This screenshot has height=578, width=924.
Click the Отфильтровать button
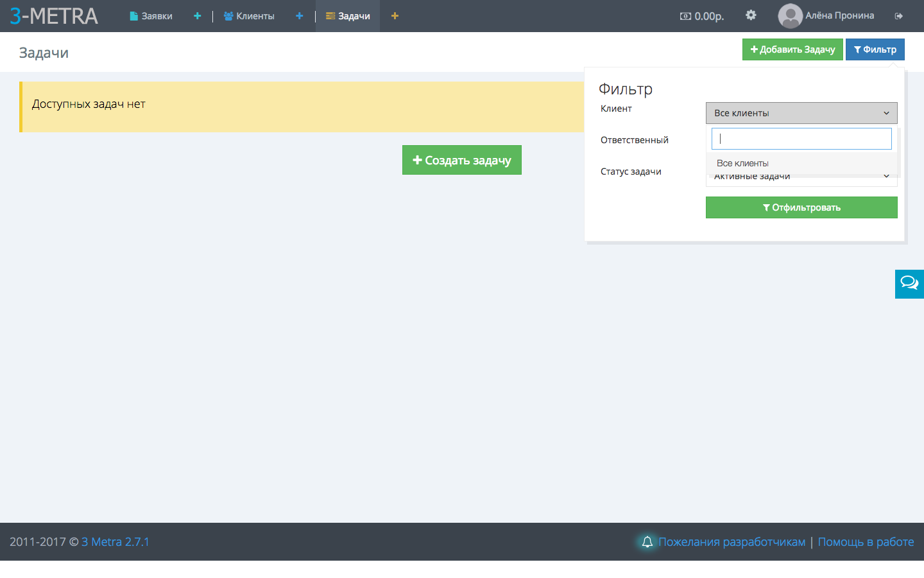801,207
